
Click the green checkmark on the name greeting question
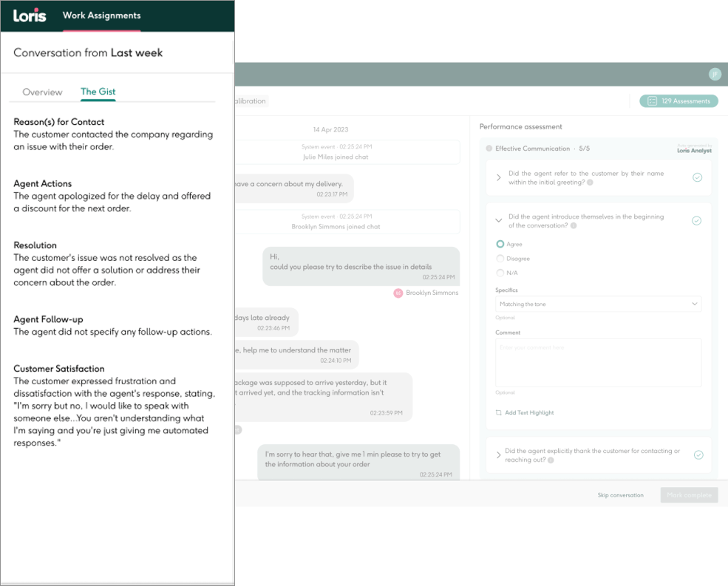(697, 177)
